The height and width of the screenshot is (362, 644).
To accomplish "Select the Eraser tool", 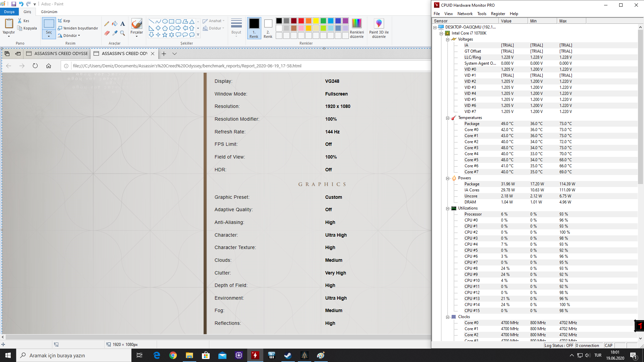I will click(107, 33).
